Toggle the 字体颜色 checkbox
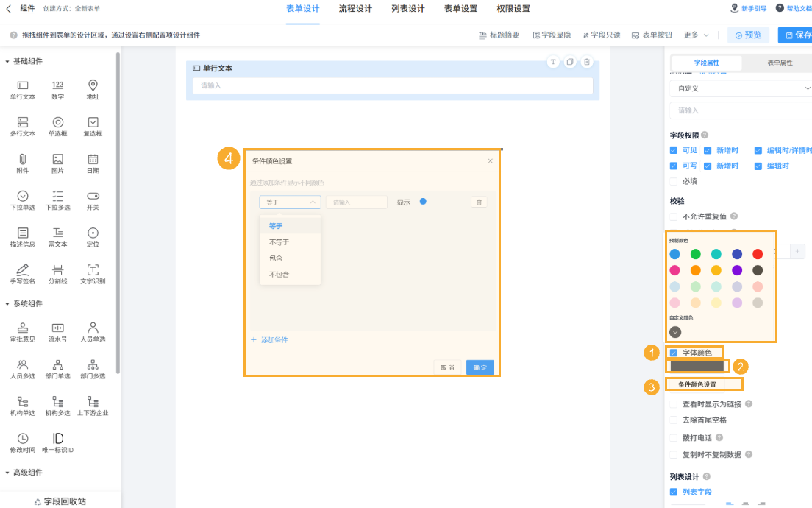The image size is (812, 508). point(673,353)
